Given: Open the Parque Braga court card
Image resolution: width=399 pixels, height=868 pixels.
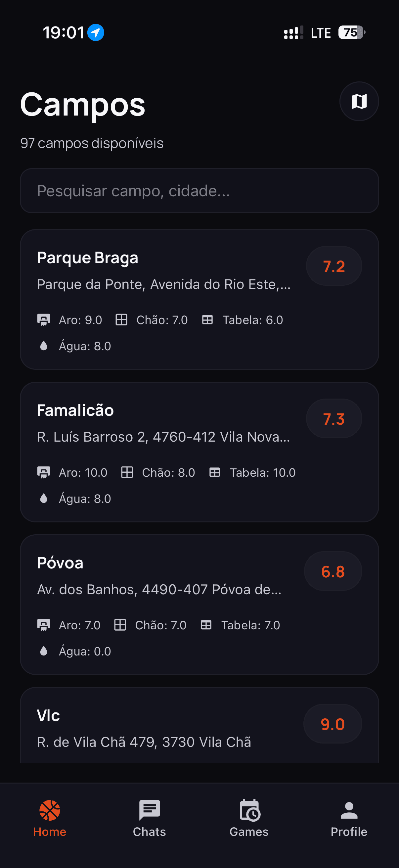Looking at the screenshot, I should 168,300.
